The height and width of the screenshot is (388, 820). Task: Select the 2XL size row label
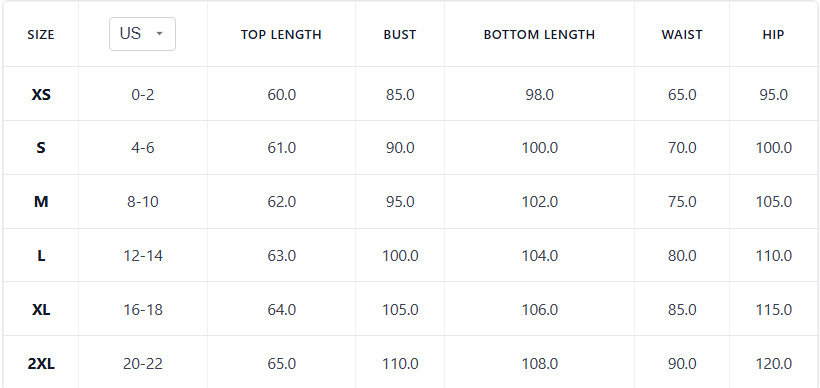(41, 363)
